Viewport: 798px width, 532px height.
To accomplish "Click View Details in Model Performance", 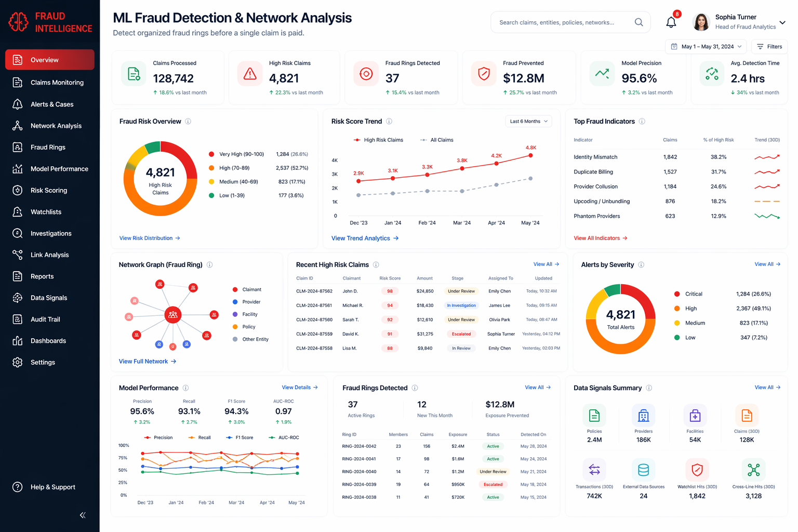I will coord(300,388).
